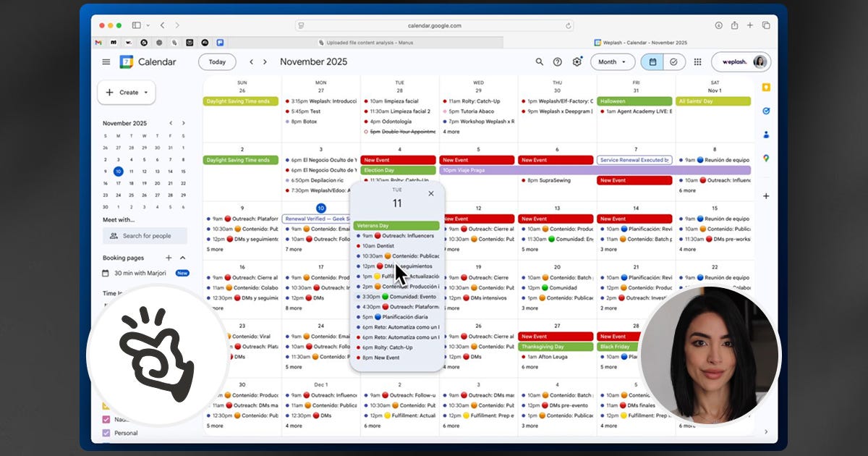Open a new Safari tab
868x456 pixels.
[x=750, y=25]
